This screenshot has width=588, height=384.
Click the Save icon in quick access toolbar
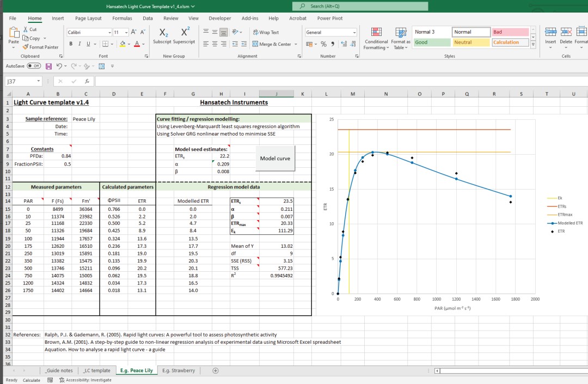[49, 66]
